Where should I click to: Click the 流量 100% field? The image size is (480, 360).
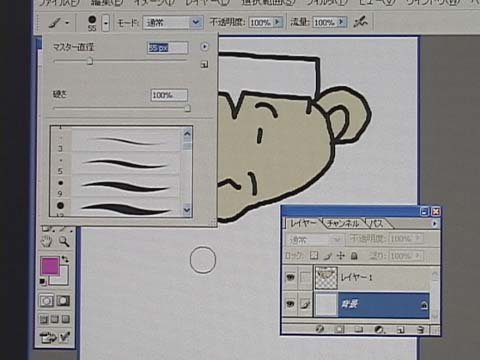[x=325, y=22]
